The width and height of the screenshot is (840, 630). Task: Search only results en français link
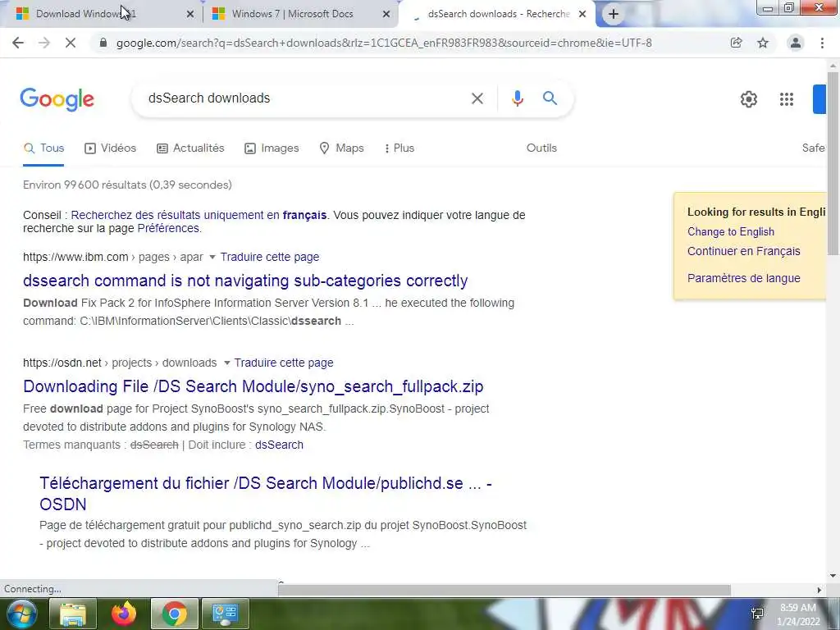point(199,216)
